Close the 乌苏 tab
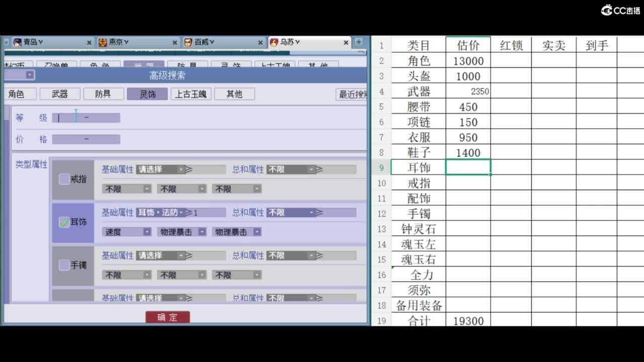This screenshot has width=644, height=362. click(346, 43)
